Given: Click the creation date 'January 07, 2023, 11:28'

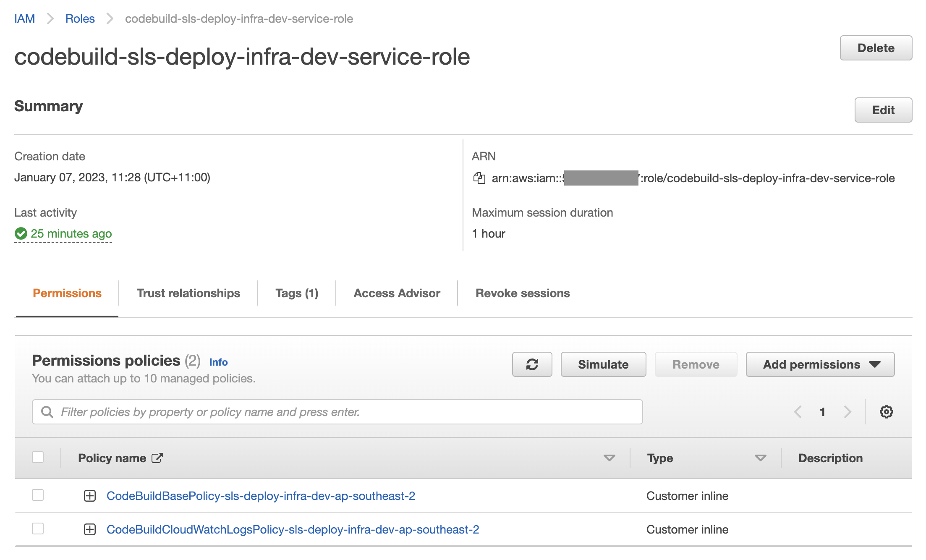Looking at the screenshot, I should click(x=112, y=177).
